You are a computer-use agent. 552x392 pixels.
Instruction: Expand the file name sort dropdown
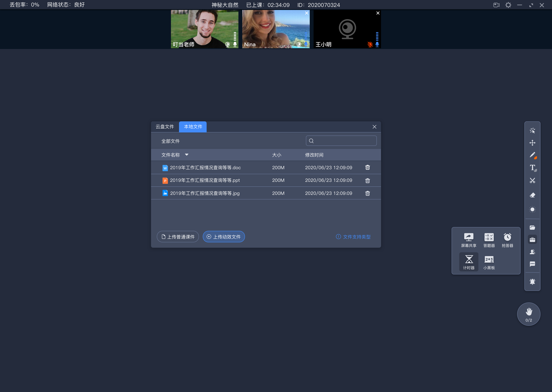tap(187, 155)
